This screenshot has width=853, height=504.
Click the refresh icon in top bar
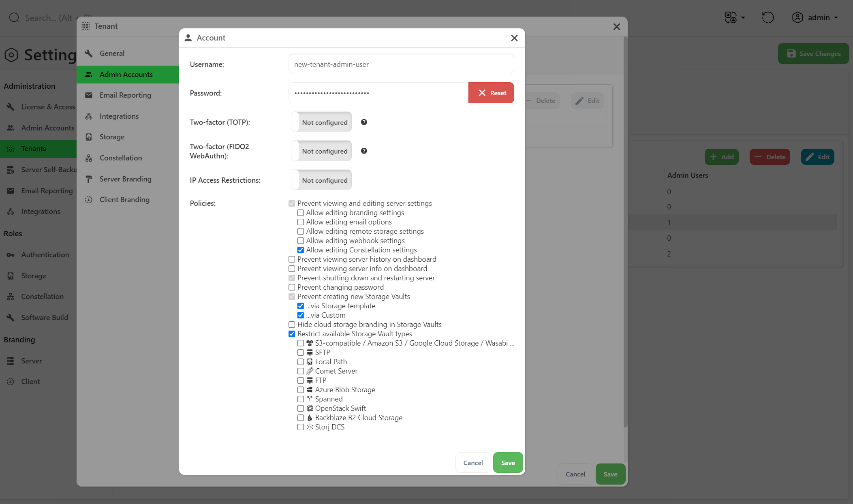coord(767,17)
